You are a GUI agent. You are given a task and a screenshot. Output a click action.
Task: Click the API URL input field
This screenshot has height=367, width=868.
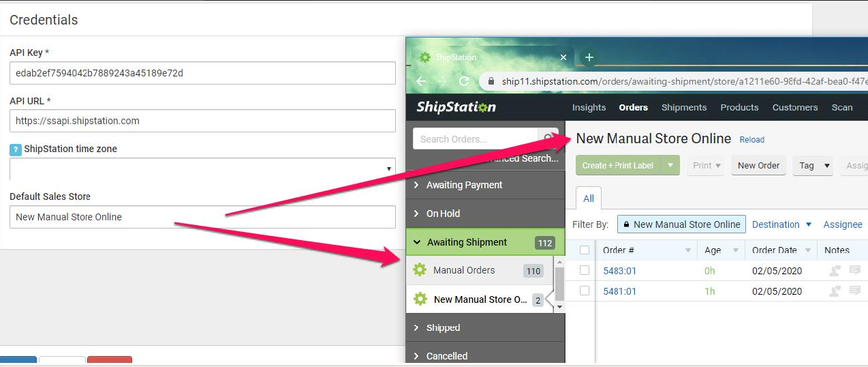[x=202, y=121]
